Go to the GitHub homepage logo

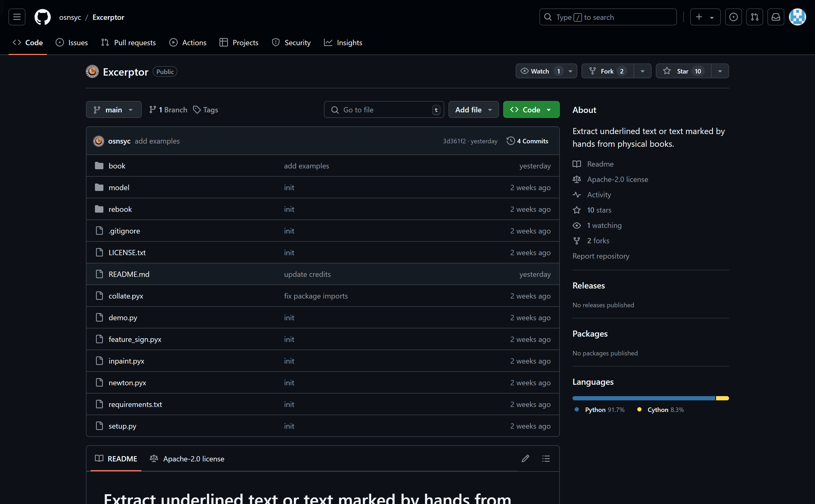pos(43,17)
